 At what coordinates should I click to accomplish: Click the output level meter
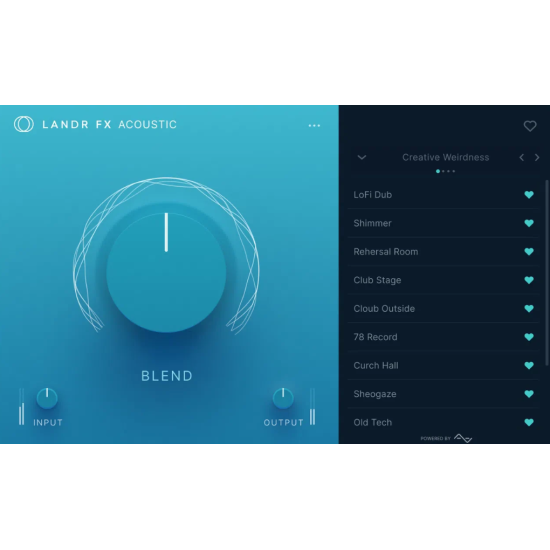pos(312,407)
